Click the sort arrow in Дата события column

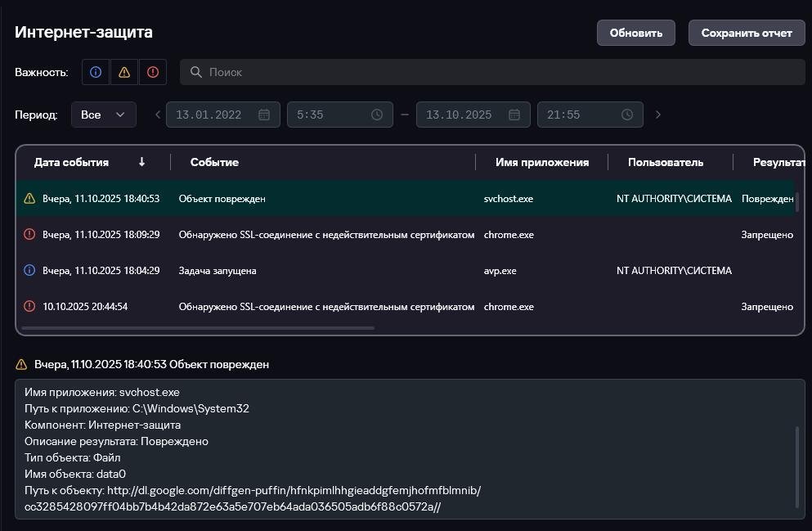point(141,162)
